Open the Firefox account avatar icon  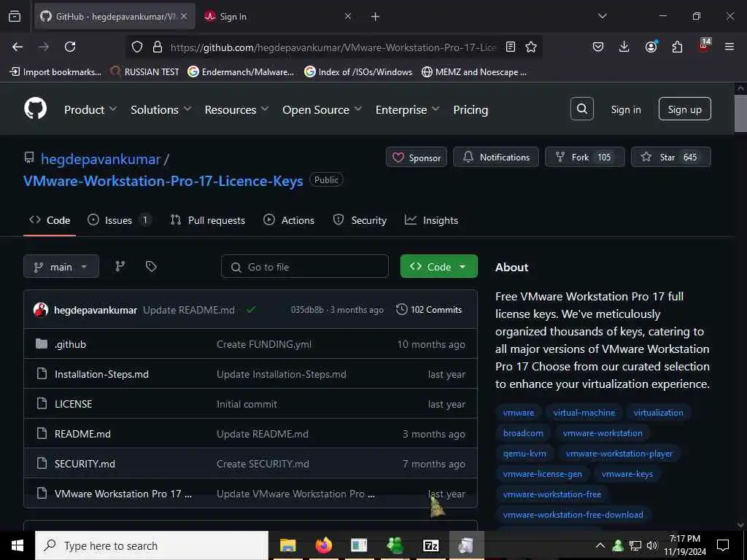pyautogui.click(x=651, y=47)
